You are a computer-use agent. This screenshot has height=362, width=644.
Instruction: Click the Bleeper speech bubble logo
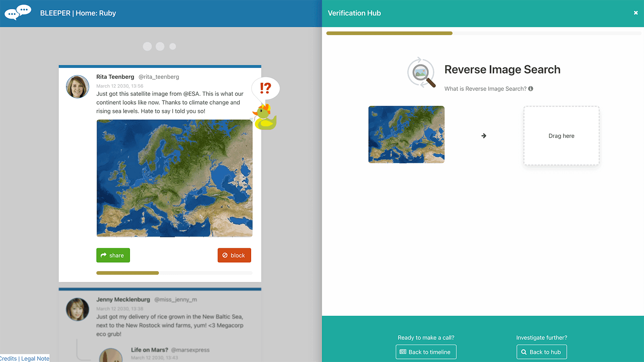18,12
